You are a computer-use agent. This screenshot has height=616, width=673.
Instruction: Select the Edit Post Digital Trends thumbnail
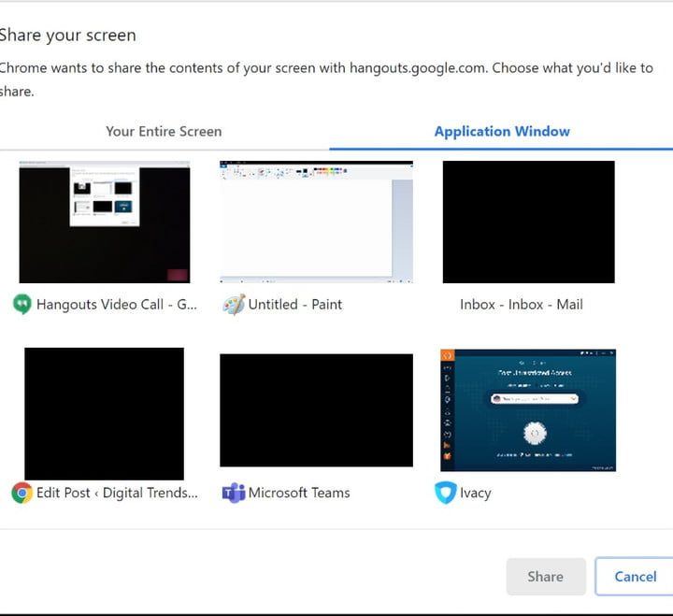coord(105,413)
